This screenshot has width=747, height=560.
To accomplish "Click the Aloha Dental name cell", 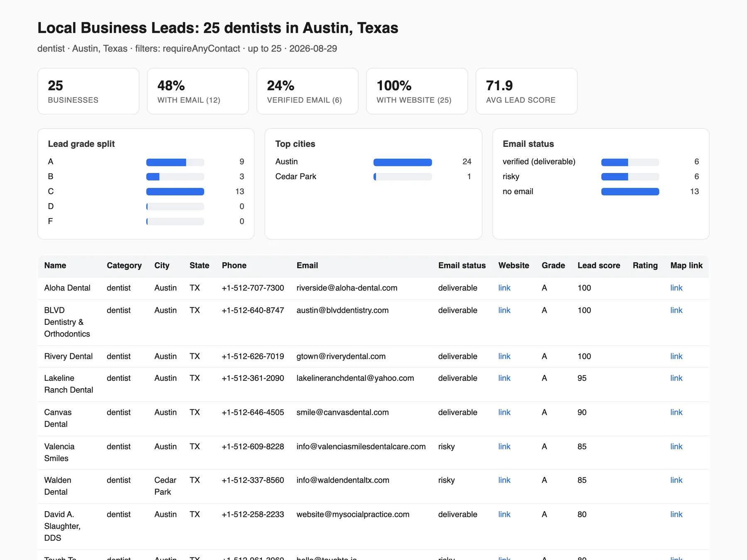I will tap(67, 288).
